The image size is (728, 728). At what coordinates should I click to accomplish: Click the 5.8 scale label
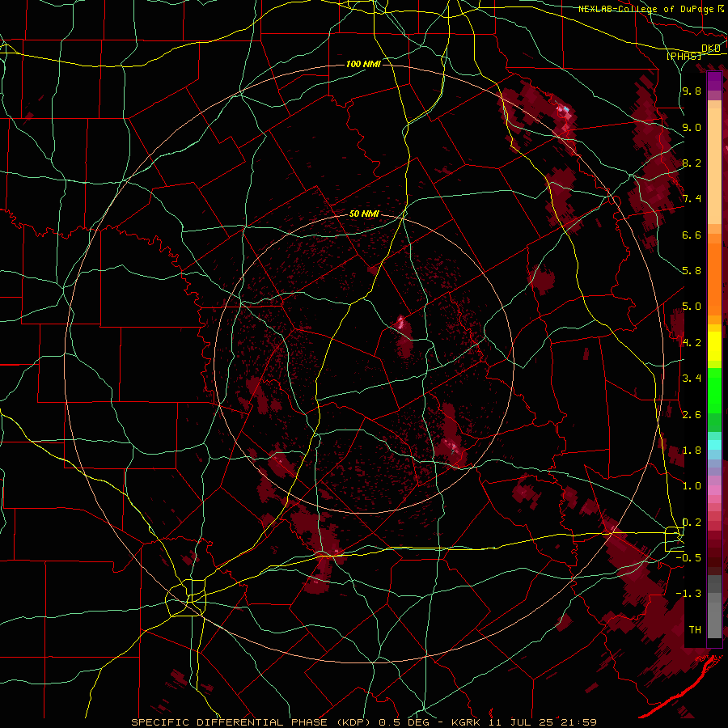[692, 271]
